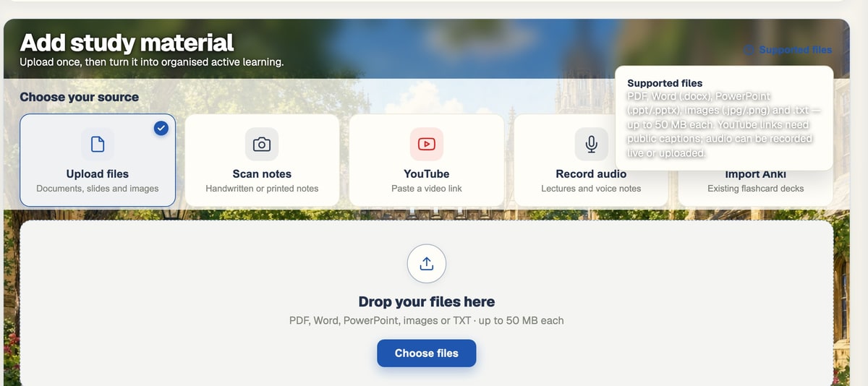
Task: Click the 'Supported files' tooltip title
Action: click(665, 83)
